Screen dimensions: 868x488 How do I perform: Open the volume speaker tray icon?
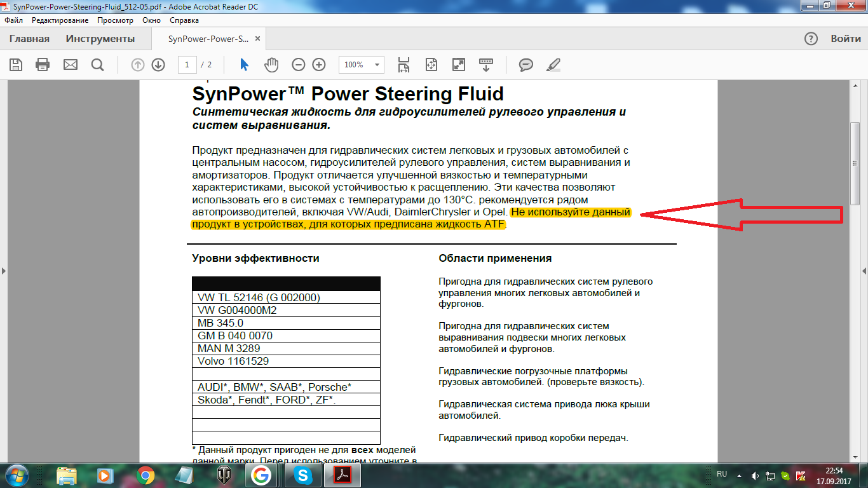(754, 475)
